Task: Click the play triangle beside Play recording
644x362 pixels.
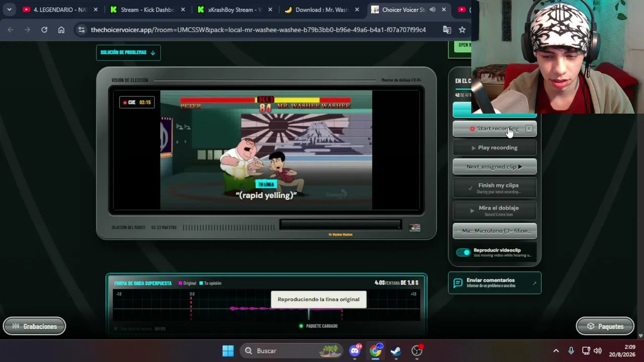Action: pyautogui.click(x=473, y=148)
